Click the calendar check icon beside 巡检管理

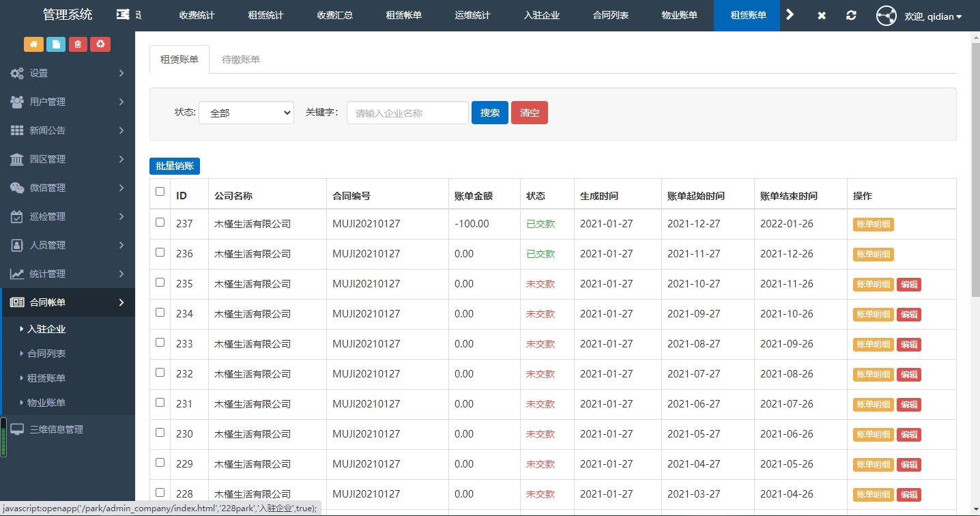17,216
